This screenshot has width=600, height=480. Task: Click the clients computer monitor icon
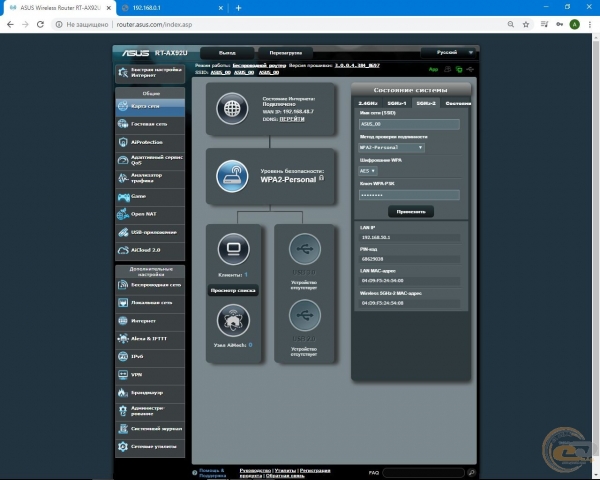coord(233,249)
